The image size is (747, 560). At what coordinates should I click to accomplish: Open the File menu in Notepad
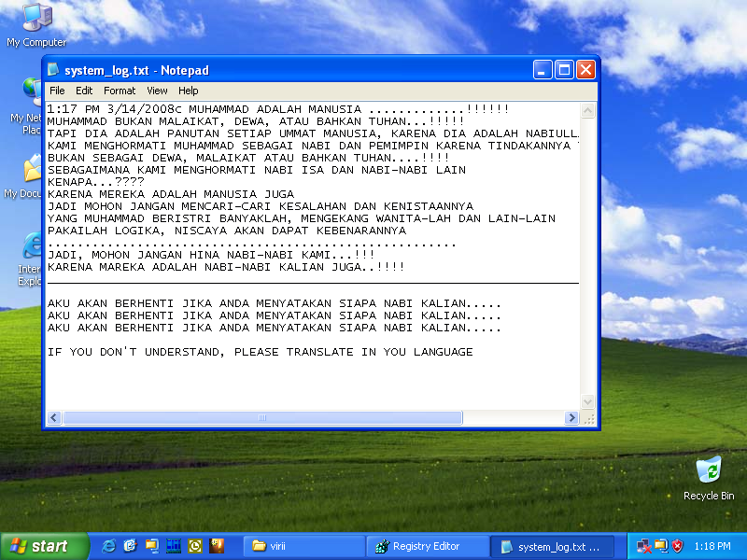tap(57, 91)
